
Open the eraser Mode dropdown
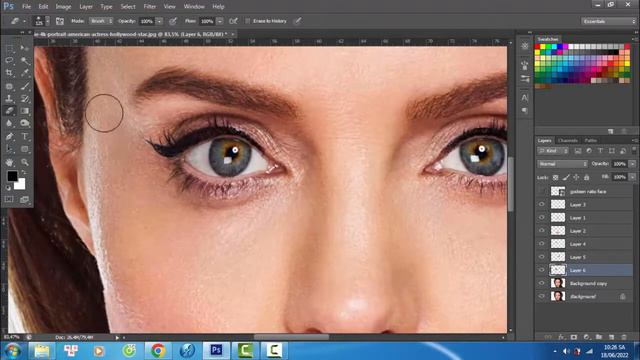101,21
